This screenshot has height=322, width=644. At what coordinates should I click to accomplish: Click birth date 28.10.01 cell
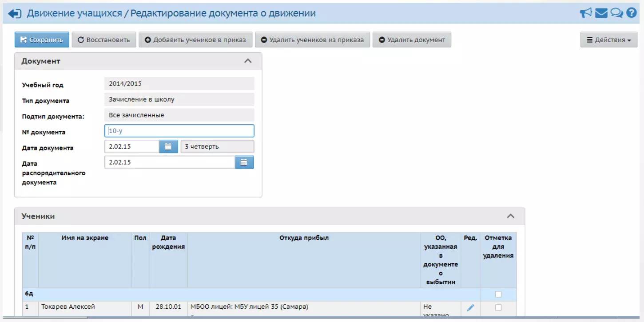coord(168,309)
